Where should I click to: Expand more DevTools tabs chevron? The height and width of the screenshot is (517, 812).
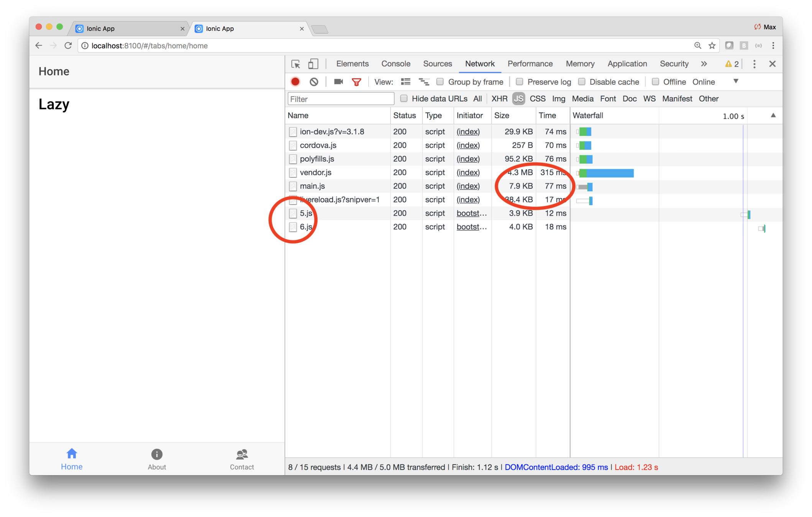(704, 64)
